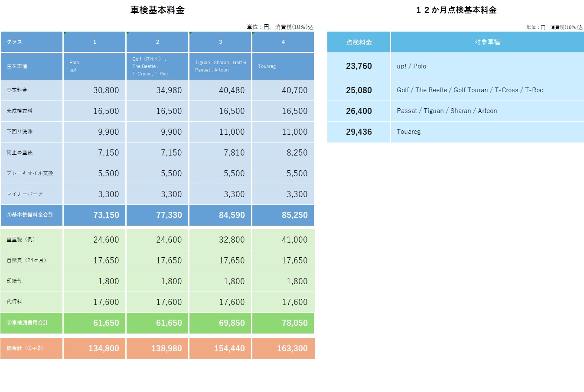This screenshot has height=392, width=584.
Task: Click the Golf, The Beetle, T-Cross cell in class 2
Action: pyautogui.click(x=157, y=66)
